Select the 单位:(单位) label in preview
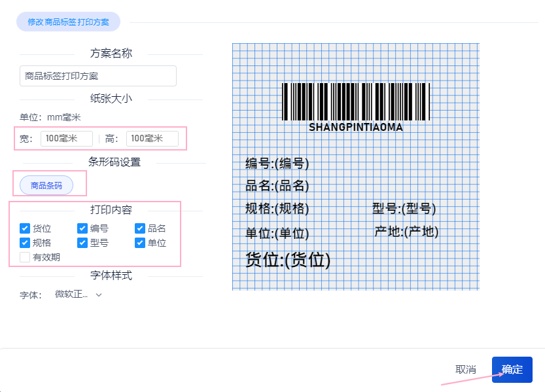This screenshot has width=545, height=392. 277,233
